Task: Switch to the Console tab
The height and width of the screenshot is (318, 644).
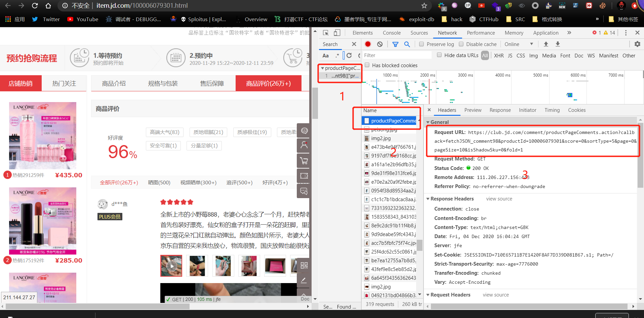Action: click(392, 33)
